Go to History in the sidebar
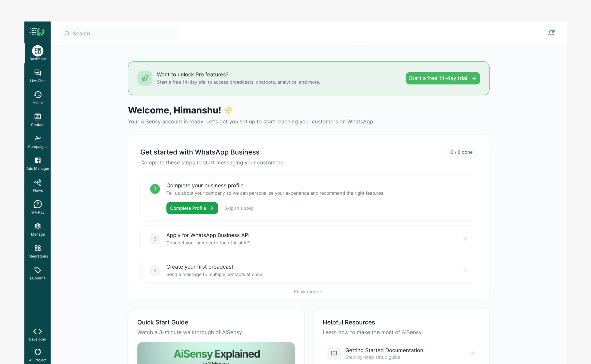This screenshot has height=364, width=591. [x=38, y=98]
